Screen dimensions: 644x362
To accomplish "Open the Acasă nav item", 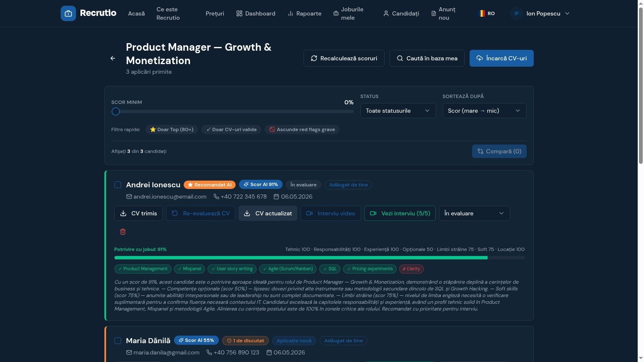I will [137, 13].
